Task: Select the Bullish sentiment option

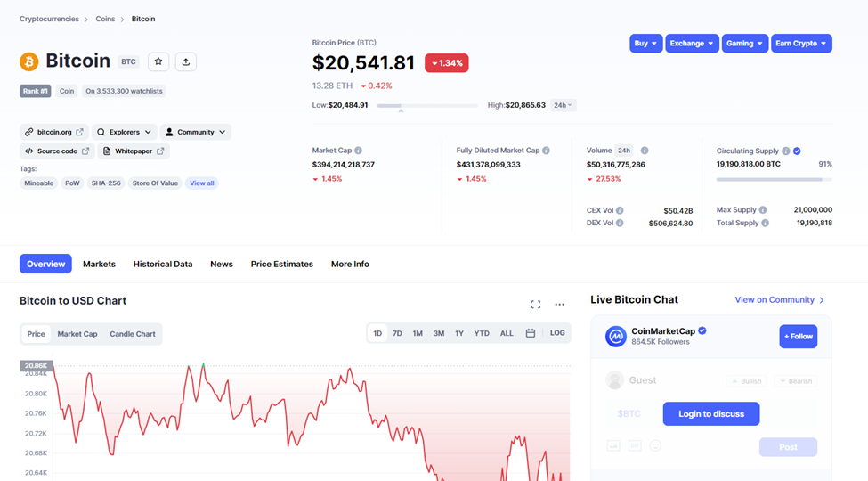Action: [x=747, y=381]
